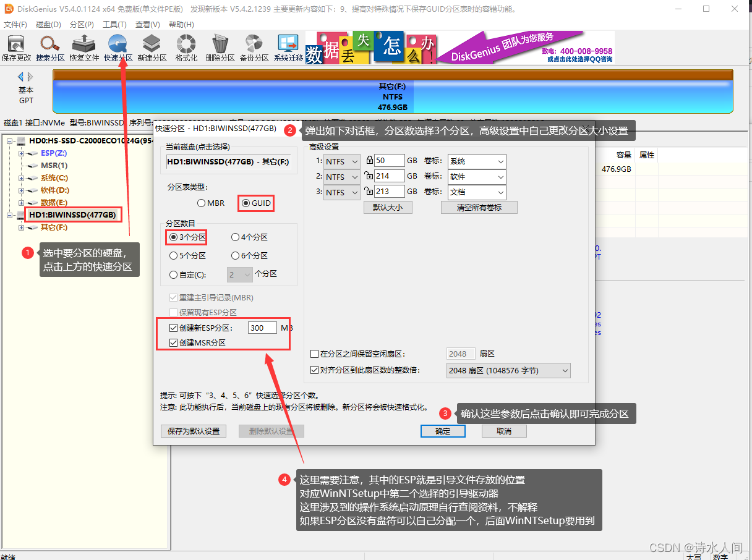Viewport: 752px width, 560px height.
Task: Expand the 系统(C:) partition node
Action: click(x=21, y=178)
